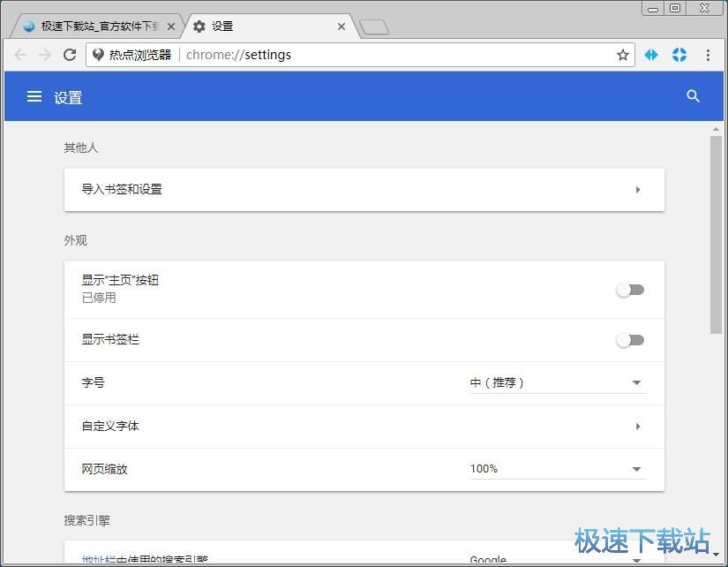Click the 其他人 section heading
This screenshot has width=728, height=567.
pyautogui.click(x=81, y=147)
